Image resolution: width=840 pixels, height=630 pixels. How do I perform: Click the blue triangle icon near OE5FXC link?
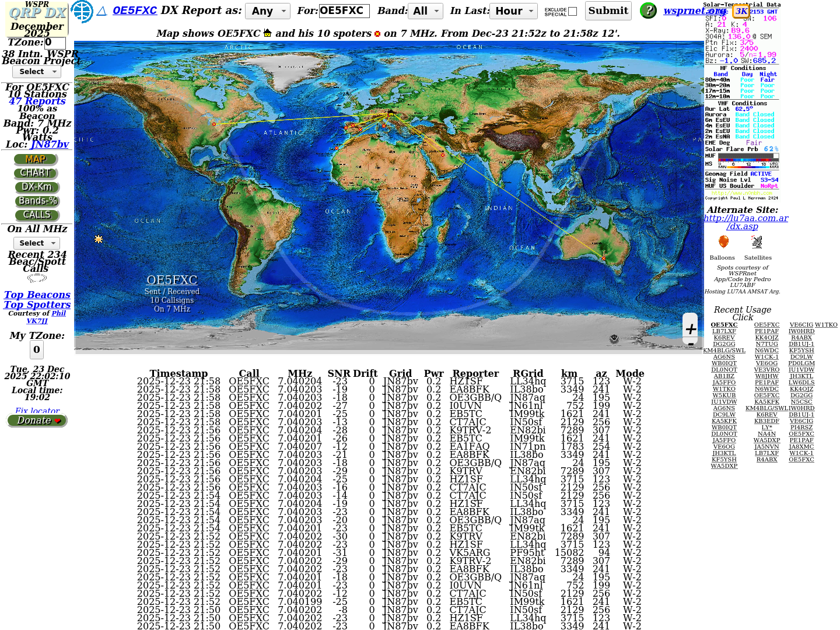101,11
